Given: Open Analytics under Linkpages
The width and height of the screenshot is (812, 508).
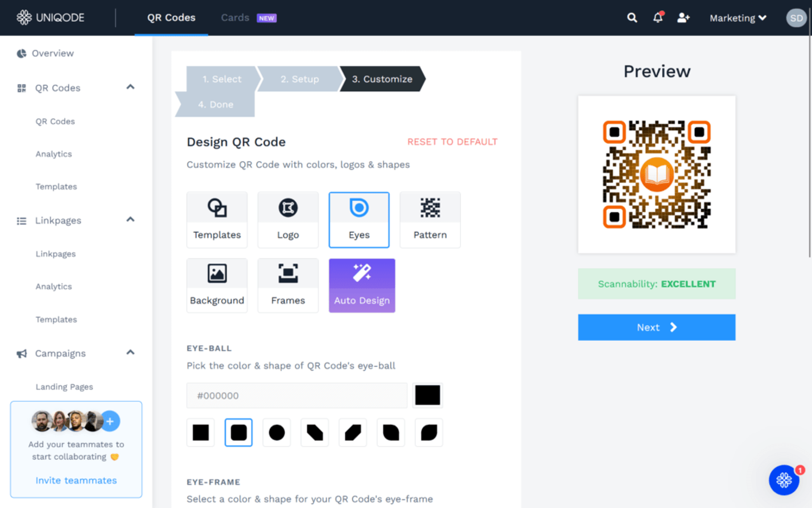Looking at the screenshot, I should 54,287.
